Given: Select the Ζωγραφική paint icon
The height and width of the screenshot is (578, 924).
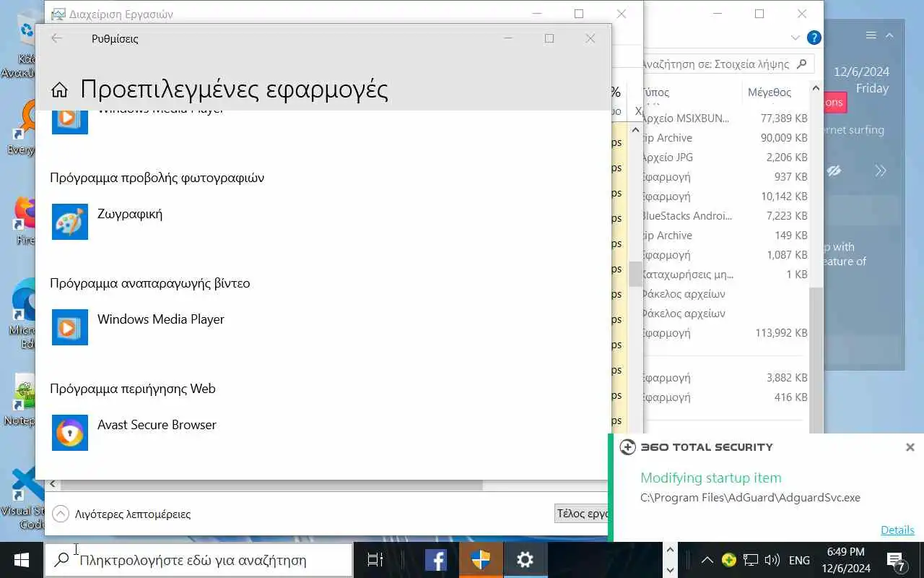Looking at the screenshot, I should 70,222.
